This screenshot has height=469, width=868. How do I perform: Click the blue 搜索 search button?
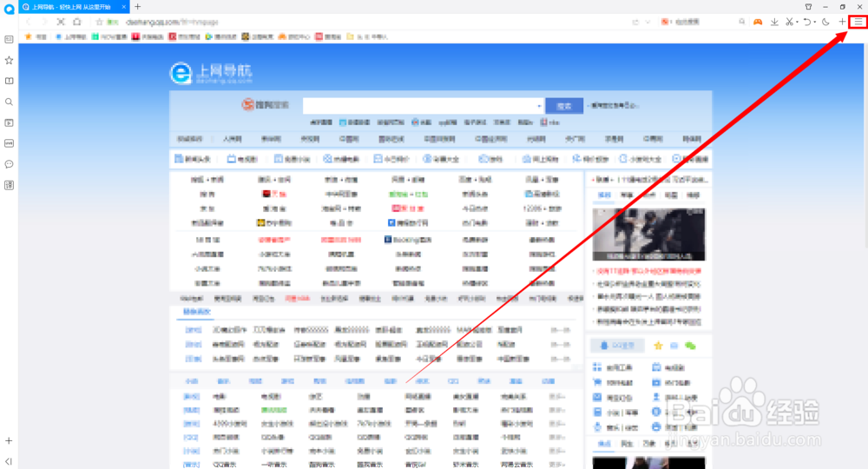564,105
